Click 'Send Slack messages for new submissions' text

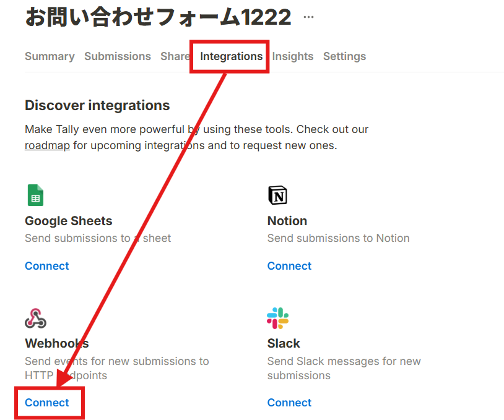(x=344, y=368)
